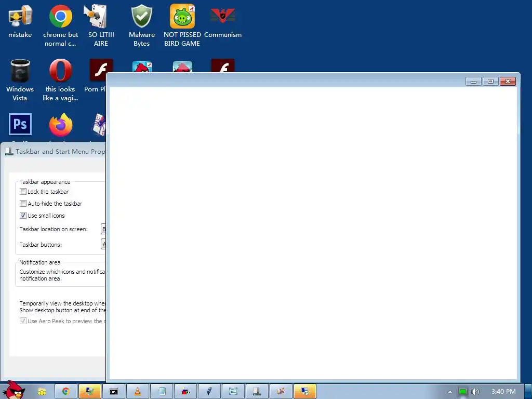Click the green battery tray icon
The height and width of the screenshot is (399, 532).
pos(463,392)
